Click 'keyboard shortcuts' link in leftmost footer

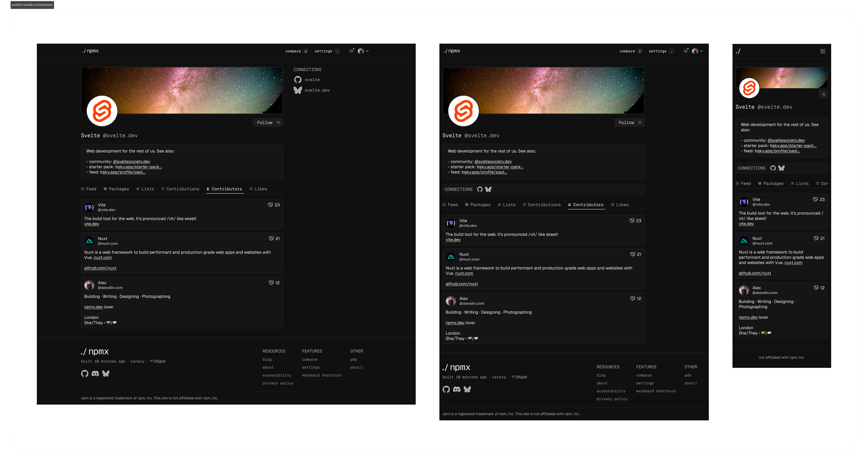point(322,375)
